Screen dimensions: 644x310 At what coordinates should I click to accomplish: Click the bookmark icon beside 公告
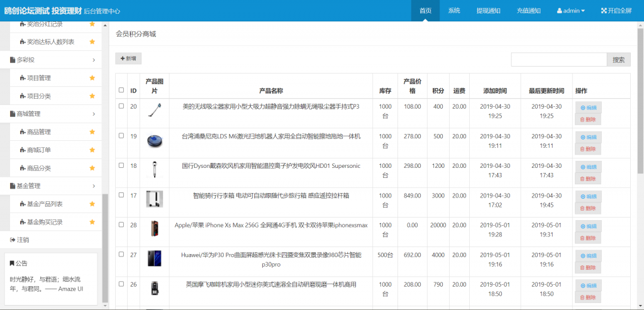pyautogui.click(x=12, y=263)
